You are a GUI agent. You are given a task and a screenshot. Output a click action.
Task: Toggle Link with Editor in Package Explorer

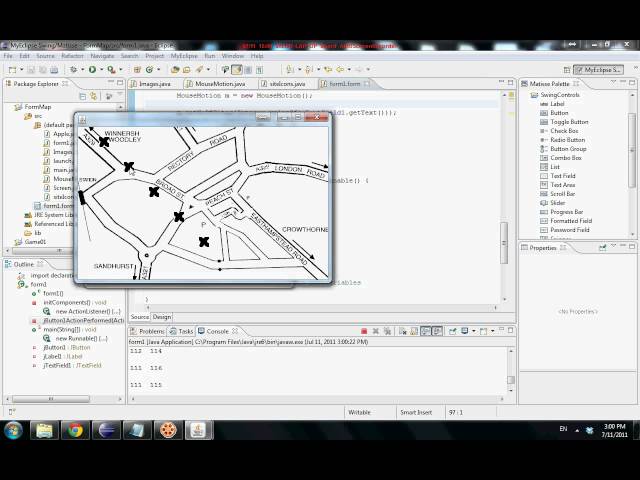tap(94, 96)
